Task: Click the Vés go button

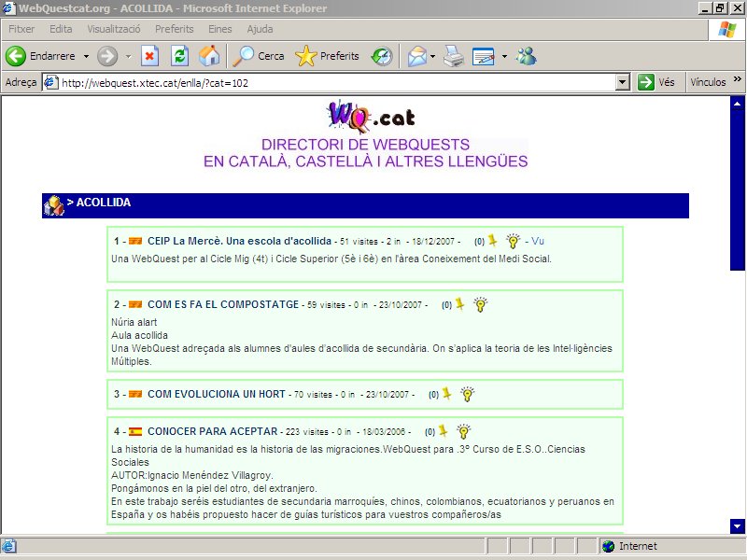Action: (x=656, y=82)
